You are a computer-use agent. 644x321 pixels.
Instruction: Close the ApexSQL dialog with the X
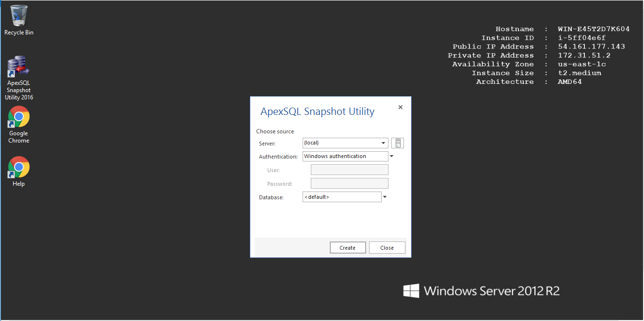point(400,108)
